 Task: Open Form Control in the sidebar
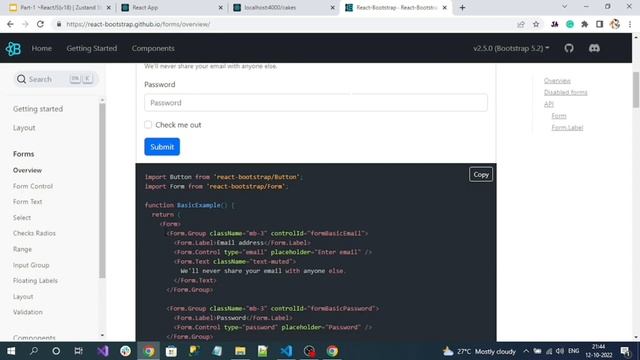[33, 186]
